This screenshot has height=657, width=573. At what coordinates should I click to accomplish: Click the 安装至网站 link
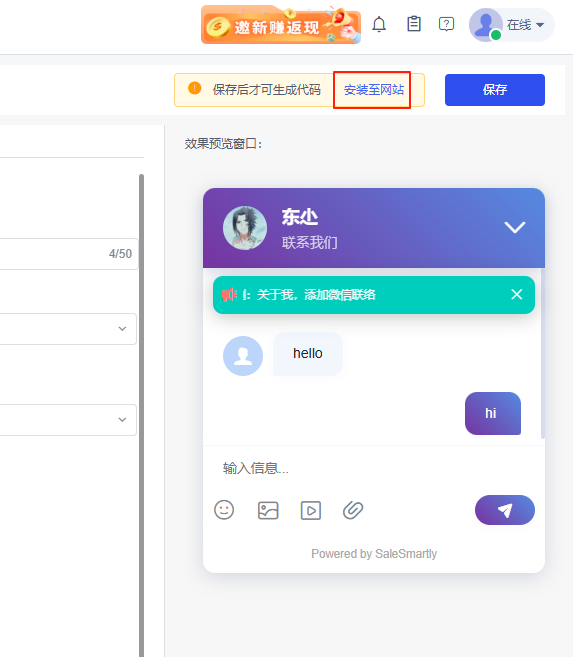374,90
